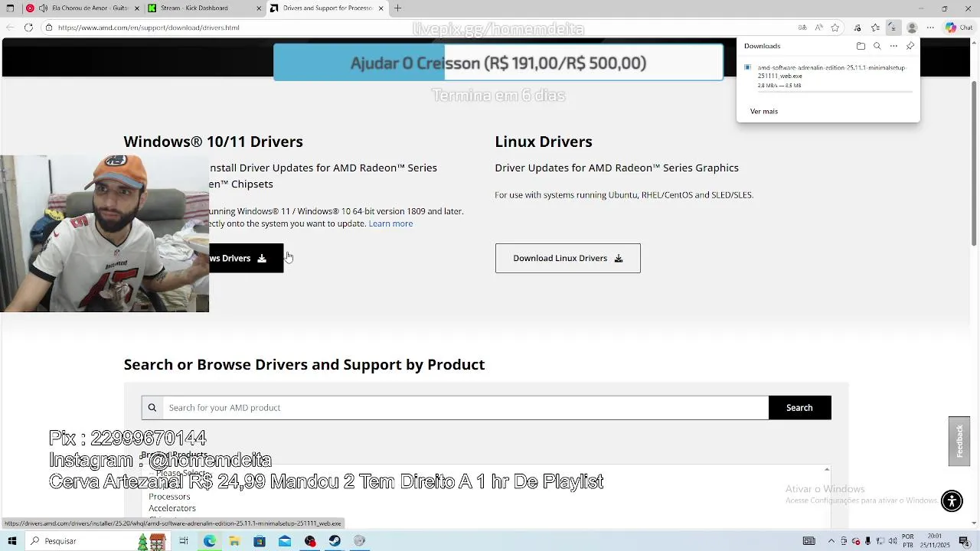980x551 pixels.
Task: Click the black Search button
Action: pyautogui.click(x=799, y=408)
